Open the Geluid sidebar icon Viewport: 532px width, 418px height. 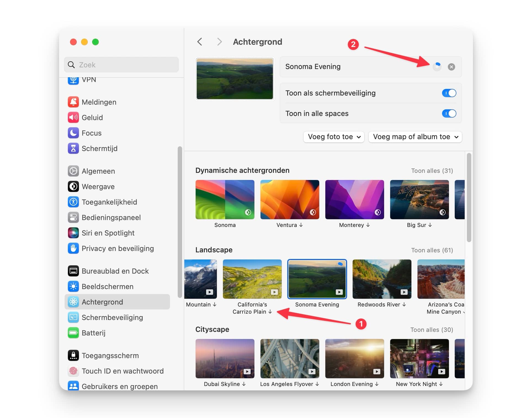tap(73, 118)
